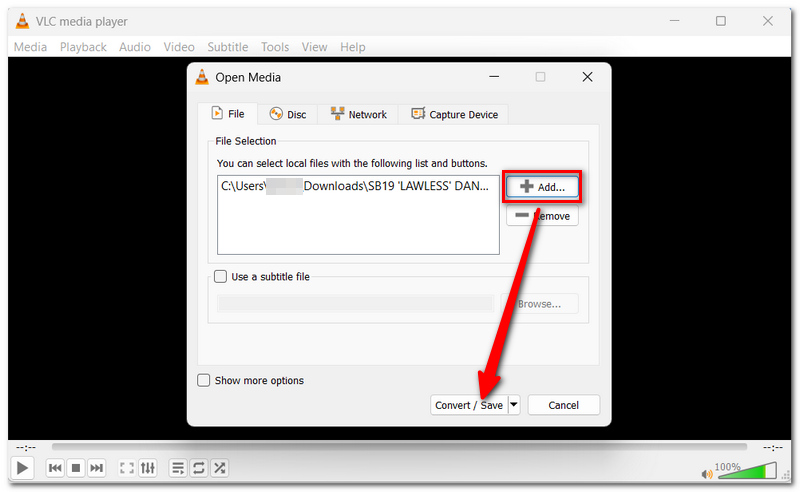The height and width of the screenshot is (492, 800).
Task: Adjust the volume slider at 100%
Action: click(746, 471)
